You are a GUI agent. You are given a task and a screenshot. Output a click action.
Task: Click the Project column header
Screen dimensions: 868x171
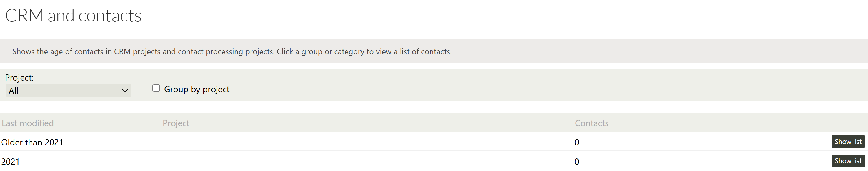[x=176, y=123]
